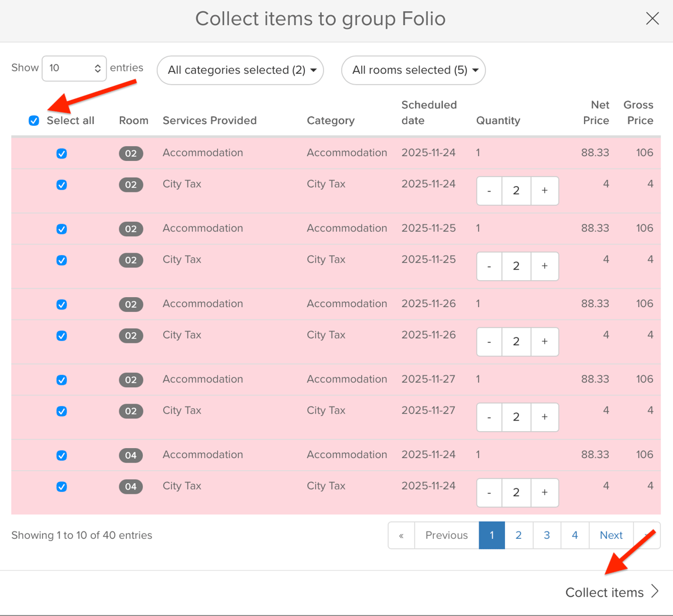Uncheck room 02 Accommodation 2025-11-27 row
Viewport: 673px width, 616px height.
(61, 380)
